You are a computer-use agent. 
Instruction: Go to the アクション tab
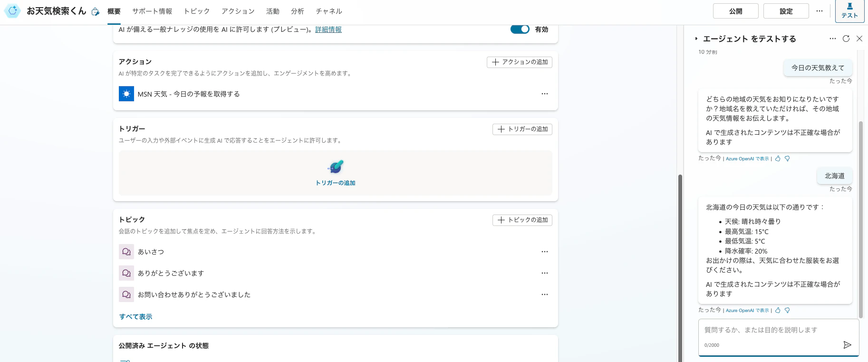pyautogui.click(x=238, y=11)
